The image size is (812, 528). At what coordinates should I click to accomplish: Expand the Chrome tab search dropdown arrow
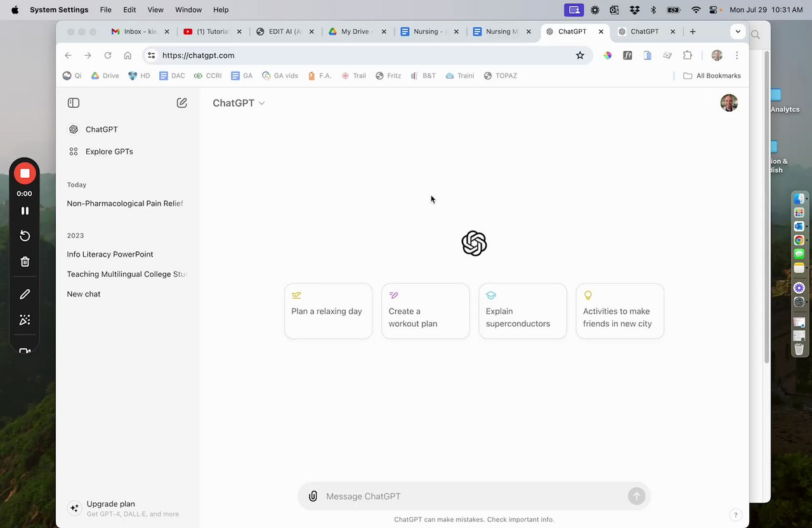tap(738, 31)
